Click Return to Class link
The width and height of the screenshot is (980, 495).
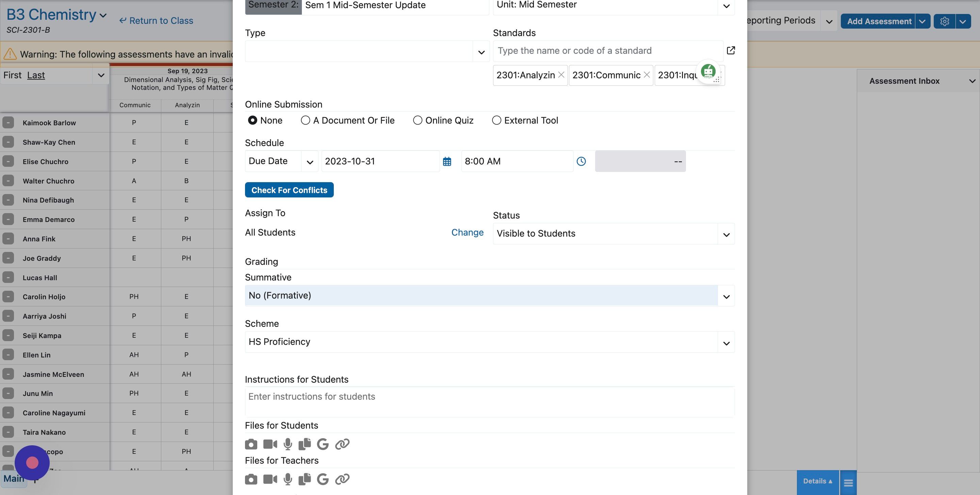click(x=157, y=20)
